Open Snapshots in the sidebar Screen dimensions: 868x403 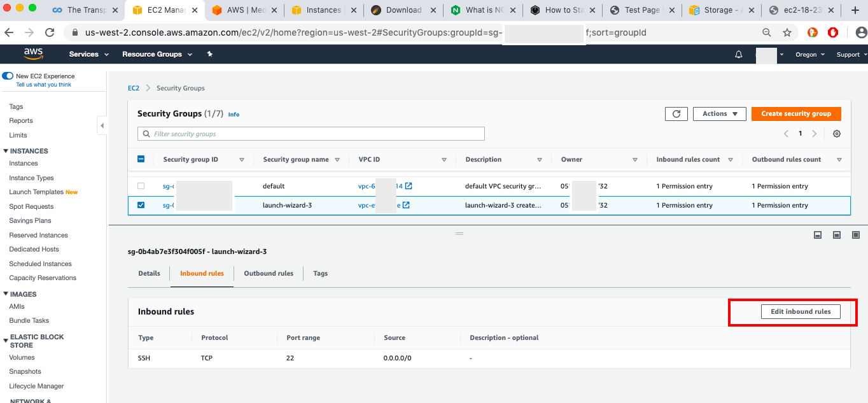[25, 372]
